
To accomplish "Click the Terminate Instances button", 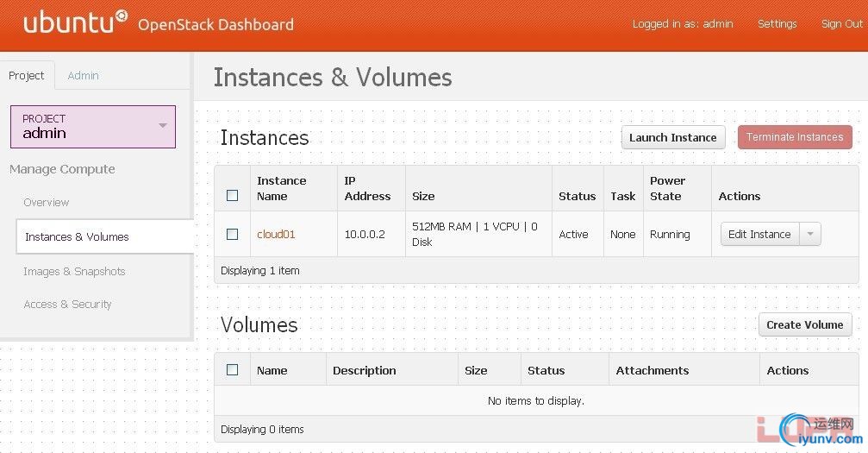I will [x=794, y=137].
